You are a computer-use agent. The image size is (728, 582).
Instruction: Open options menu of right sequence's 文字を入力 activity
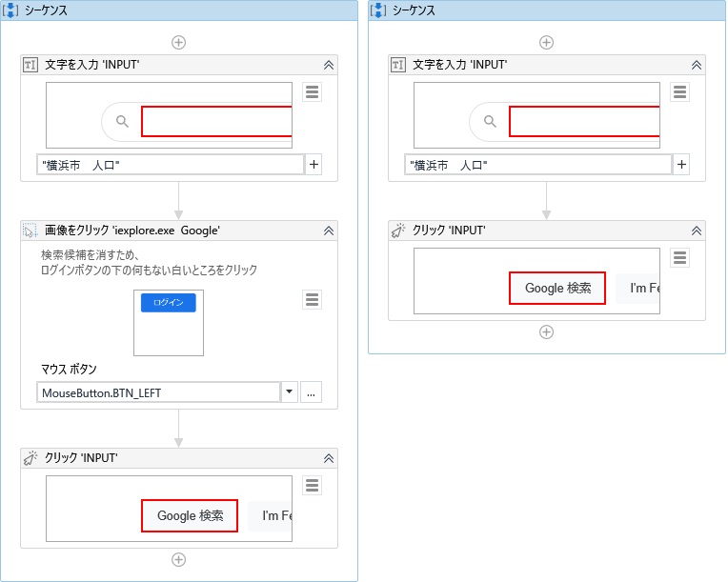point(679,91)
